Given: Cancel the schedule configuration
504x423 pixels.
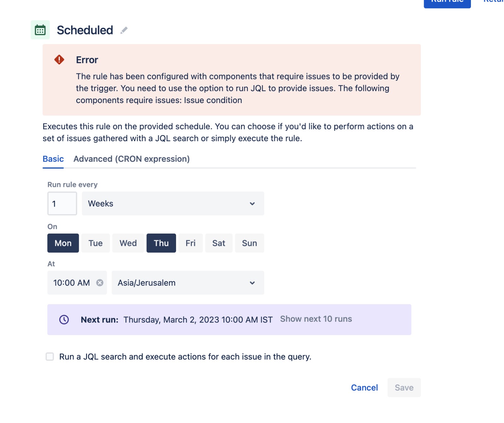Looking at the screenshot, I should click(364, 387).
